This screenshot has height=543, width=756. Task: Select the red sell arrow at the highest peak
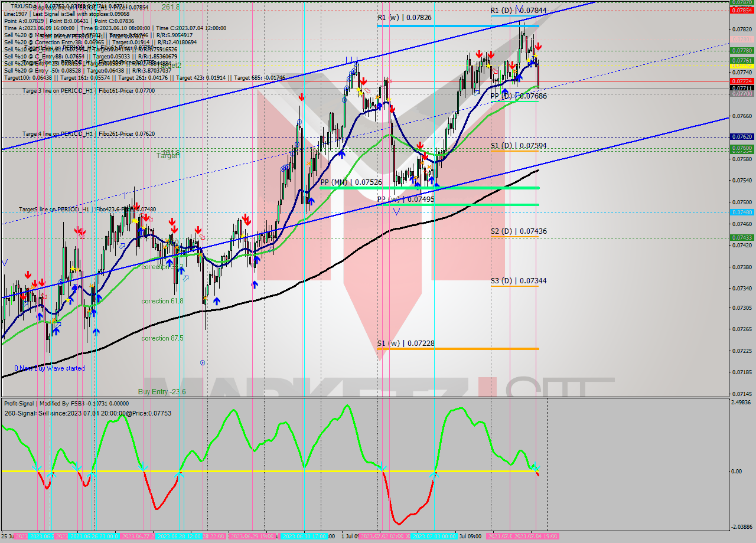tap(538, 46)
